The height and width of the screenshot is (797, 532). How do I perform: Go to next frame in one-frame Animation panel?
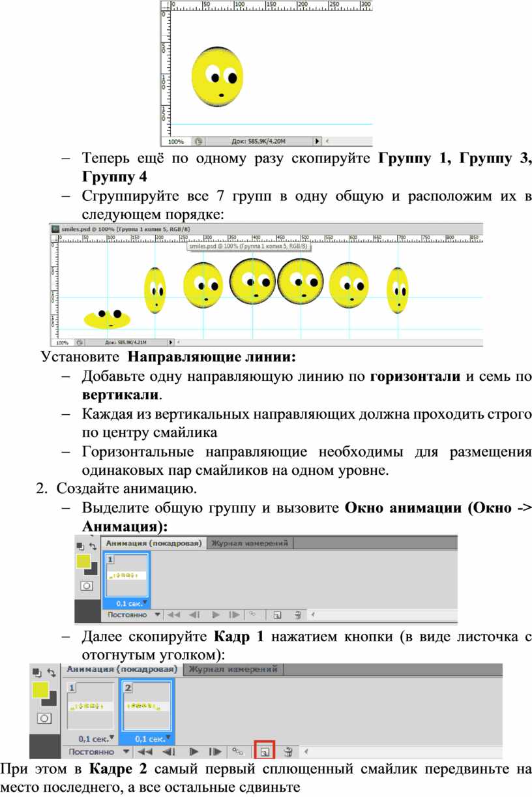click(234, 614)
